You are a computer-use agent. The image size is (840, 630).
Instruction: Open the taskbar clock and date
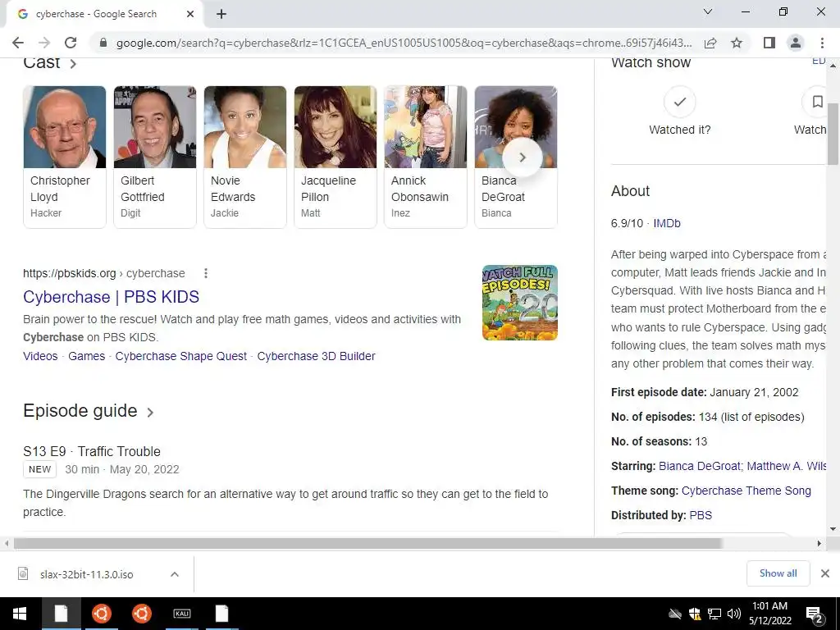pyautogui.click(x=769, y=614)
